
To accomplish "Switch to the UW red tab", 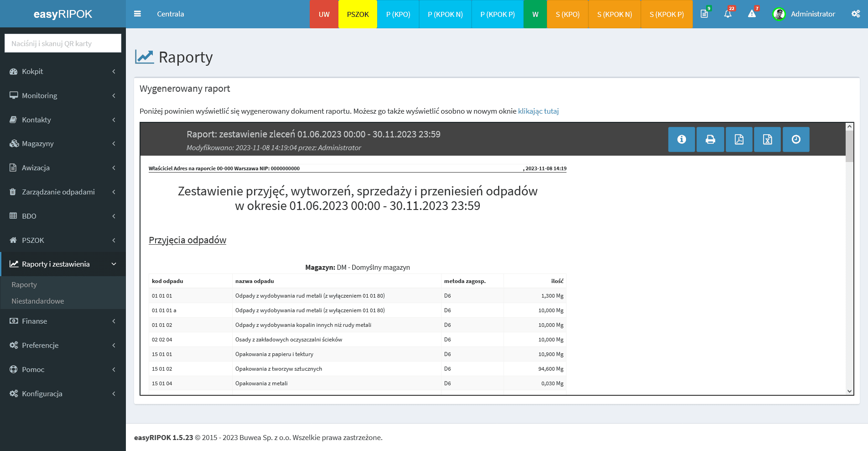I will 324,14.
